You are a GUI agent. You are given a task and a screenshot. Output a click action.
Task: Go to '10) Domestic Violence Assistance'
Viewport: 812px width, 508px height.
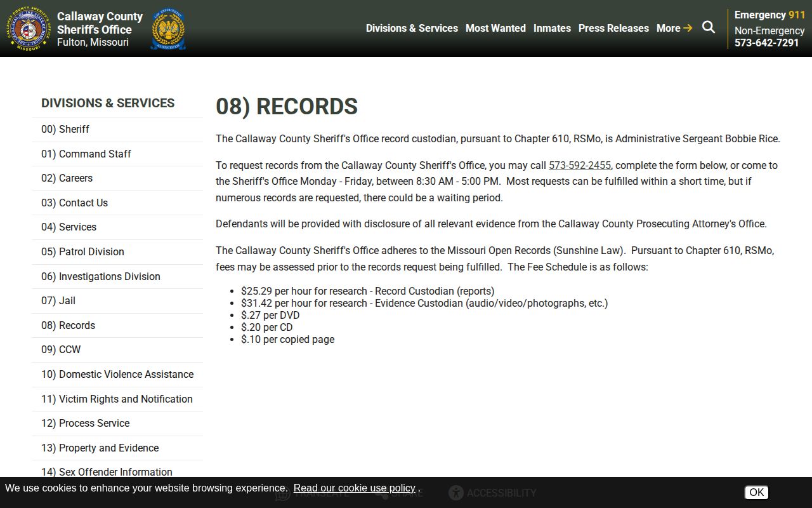(117, 375)
